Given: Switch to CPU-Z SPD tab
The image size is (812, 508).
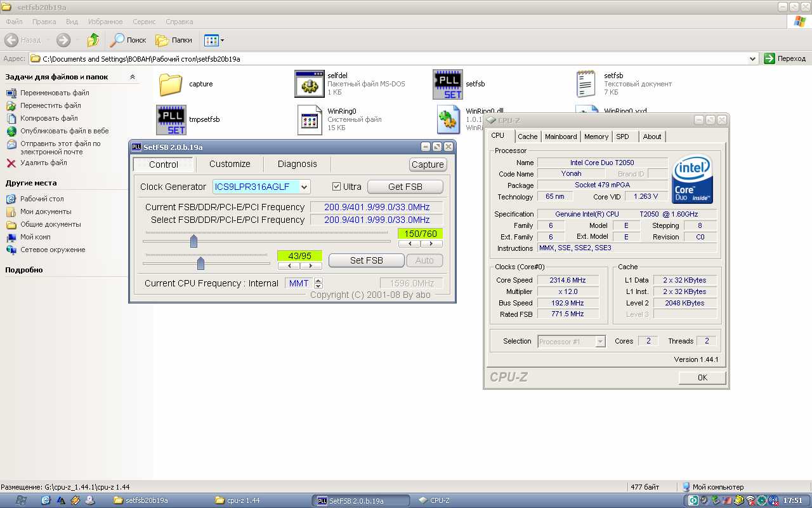Looking at the screenshot, I should click(623, 137).
